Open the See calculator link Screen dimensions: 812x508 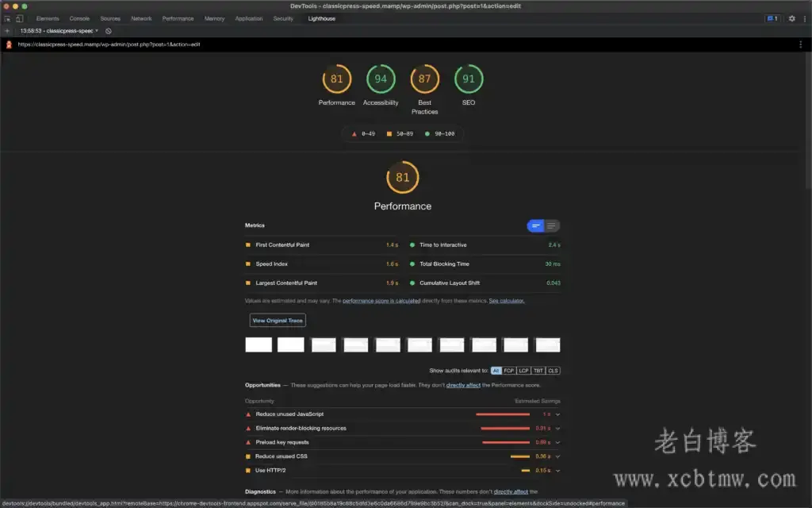point(506,301)
